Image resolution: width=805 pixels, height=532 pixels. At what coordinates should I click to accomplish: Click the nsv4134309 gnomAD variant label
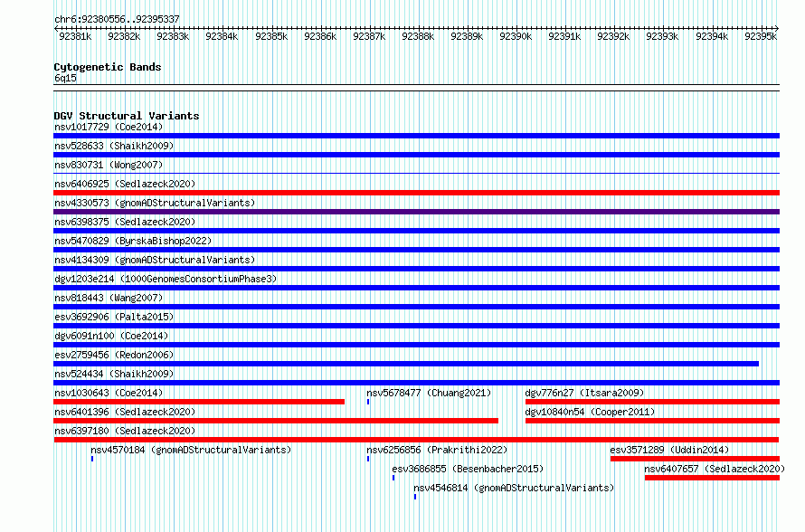[x=155, y=260]
